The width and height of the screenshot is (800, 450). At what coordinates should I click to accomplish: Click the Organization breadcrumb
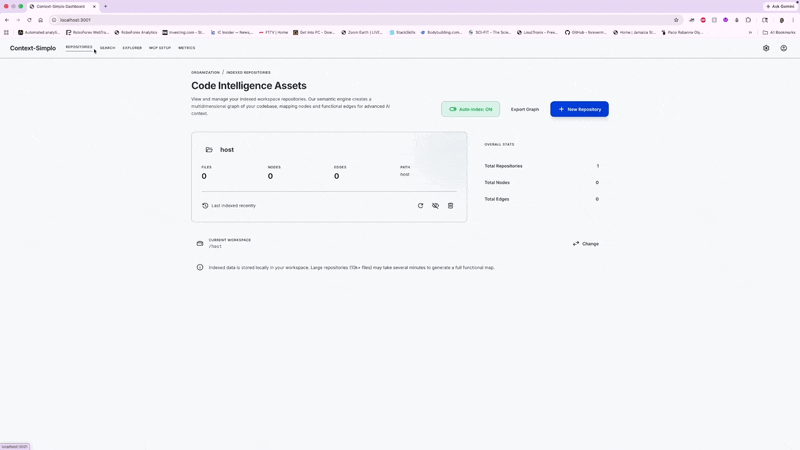[206, 72]
